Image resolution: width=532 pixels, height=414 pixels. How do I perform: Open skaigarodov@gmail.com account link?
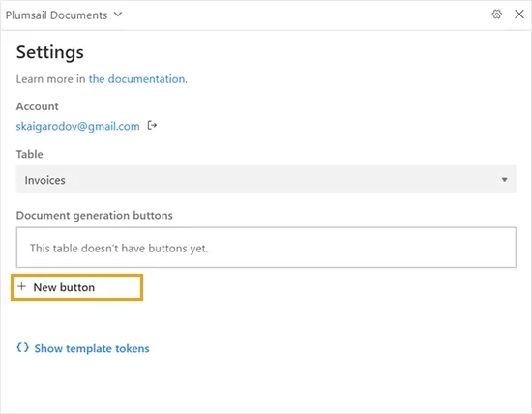(77, 126)
